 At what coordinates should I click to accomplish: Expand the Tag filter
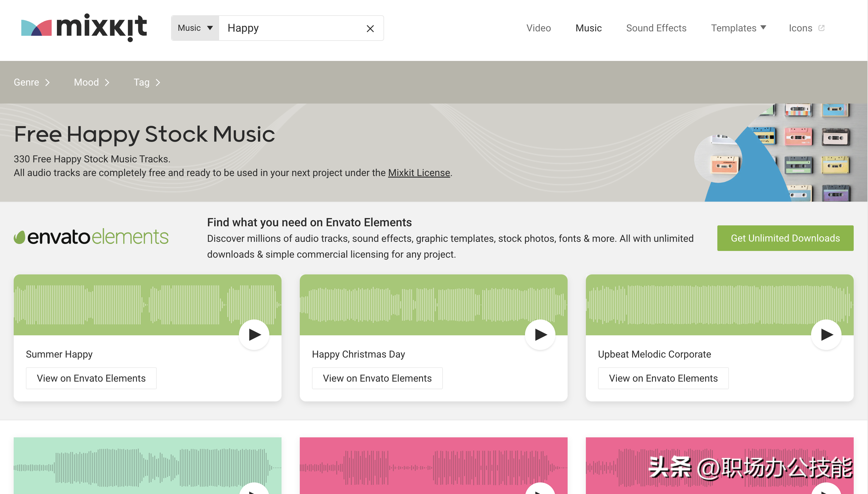[147, 82]
